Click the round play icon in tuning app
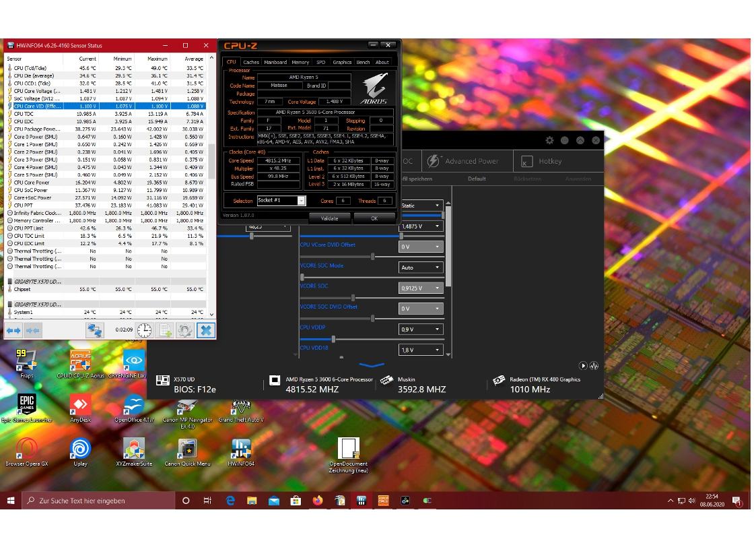This screenshot has height=535, width=756. [x=583, y=366]
